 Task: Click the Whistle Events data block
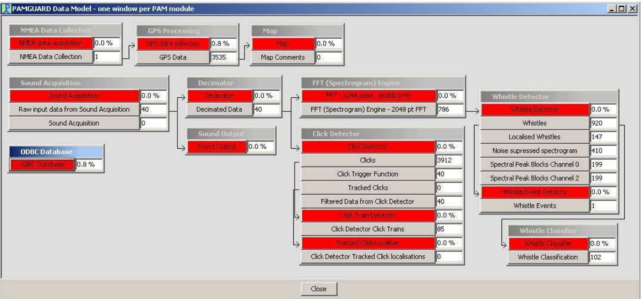pos(535,206)
